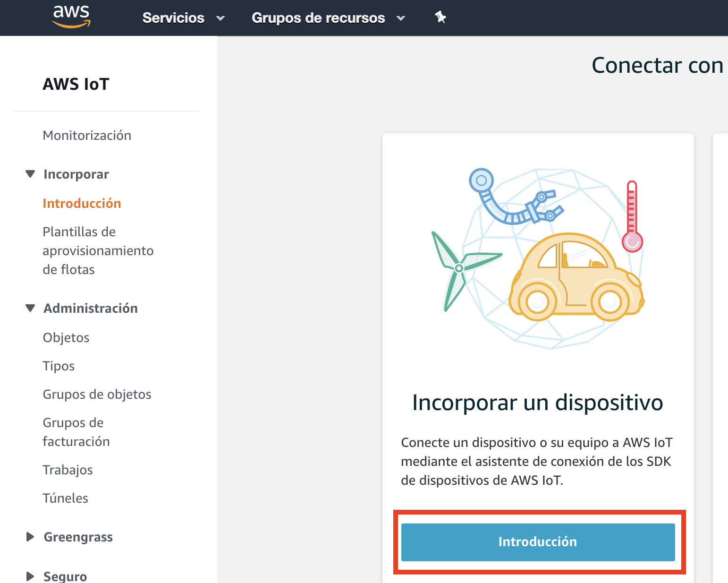The image size is (728, 583).
Task: Open Túneles in the sidebar
Action: (65, 498)
